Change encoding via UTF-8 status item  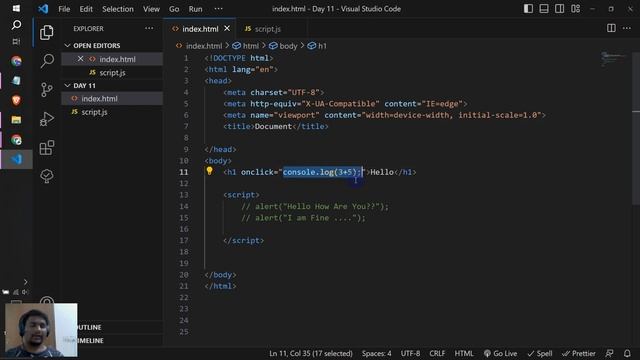click(410, 353)
